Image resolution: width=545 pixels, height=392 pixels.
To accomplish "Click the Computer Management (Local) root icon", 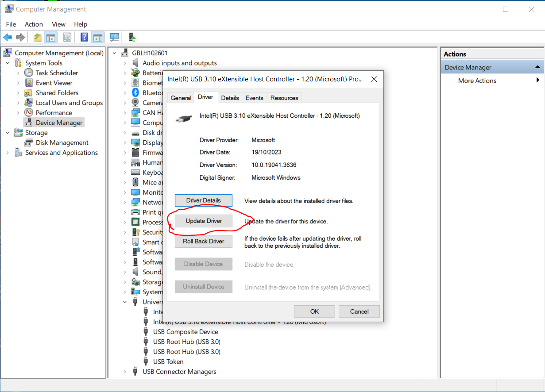I will coord(8,53).
